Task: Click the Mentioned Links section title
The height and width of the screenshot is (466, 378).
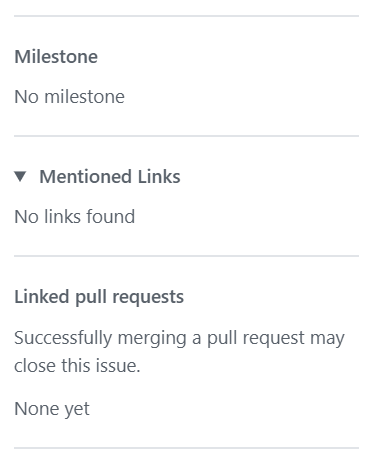Action: [x=110, y=177]
